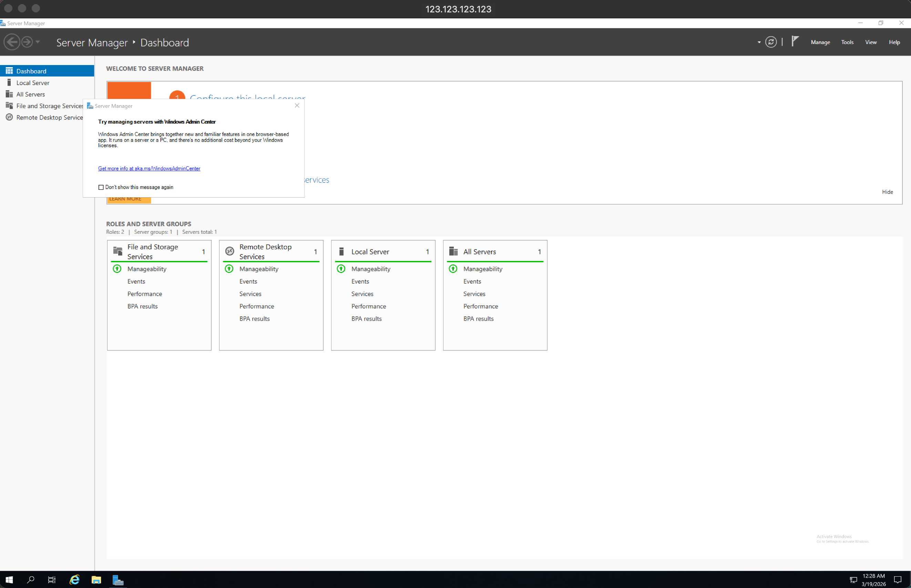Open Local Server tile title
This screenshot has width=911, height=588.
370,252
